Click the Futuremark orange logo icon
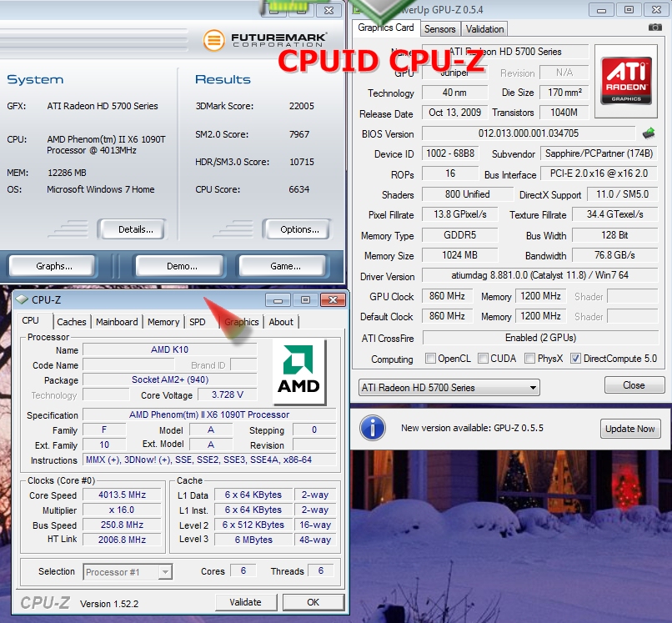 (213, 40)
